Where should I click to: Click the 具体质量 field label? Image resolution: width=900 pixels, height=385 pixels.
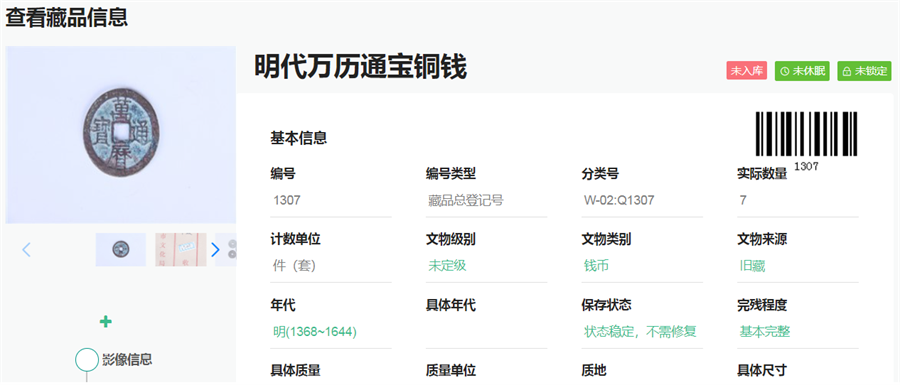295,371
